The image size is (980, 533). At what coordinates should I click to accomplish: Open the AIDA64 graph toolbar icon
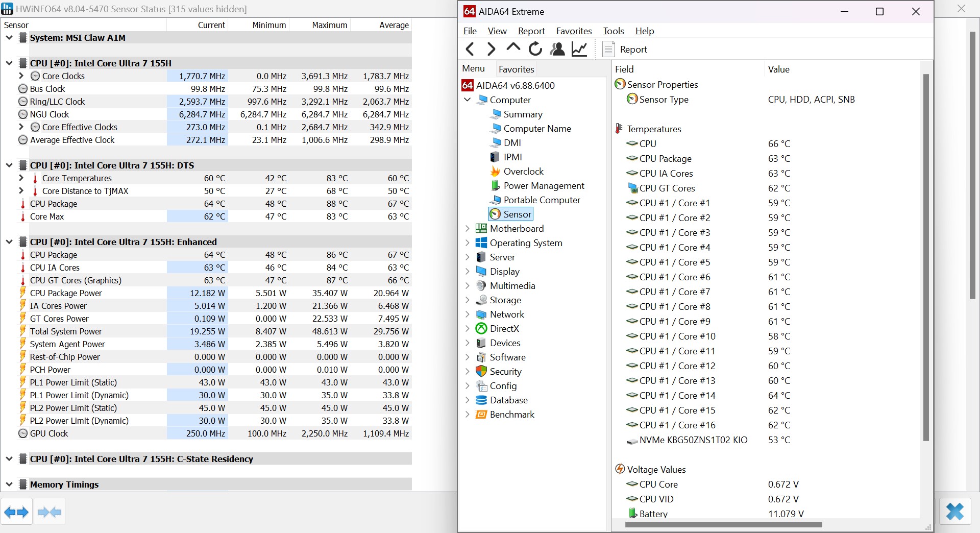point(579,49)
